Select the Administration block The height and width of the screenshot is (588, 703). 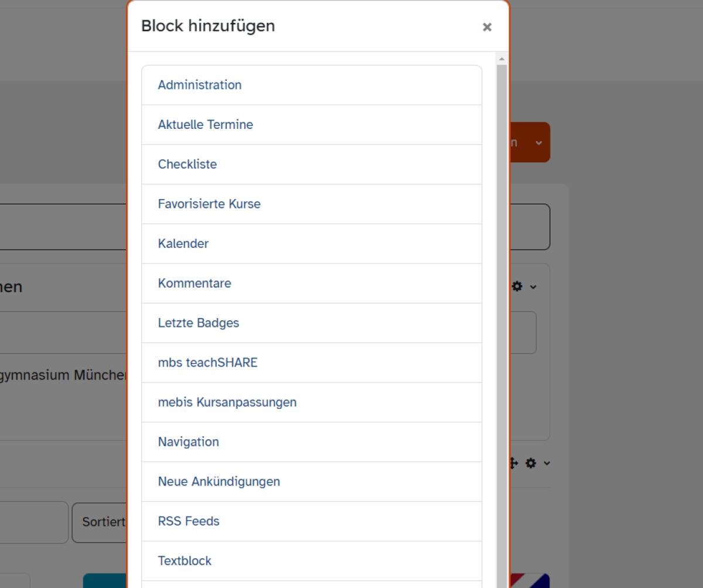pyautogui.click(x=312, y=85)
